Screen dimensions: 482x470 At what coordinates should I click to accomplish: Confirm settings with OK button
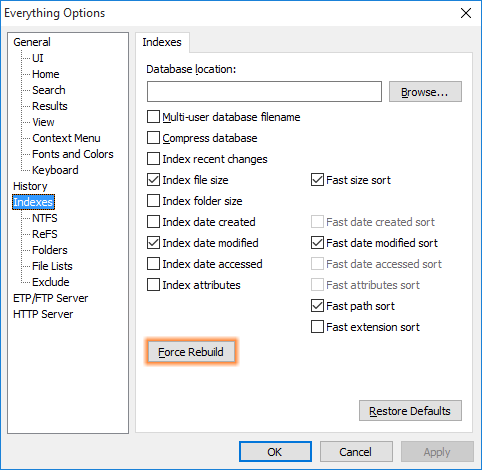click(275, 452)
